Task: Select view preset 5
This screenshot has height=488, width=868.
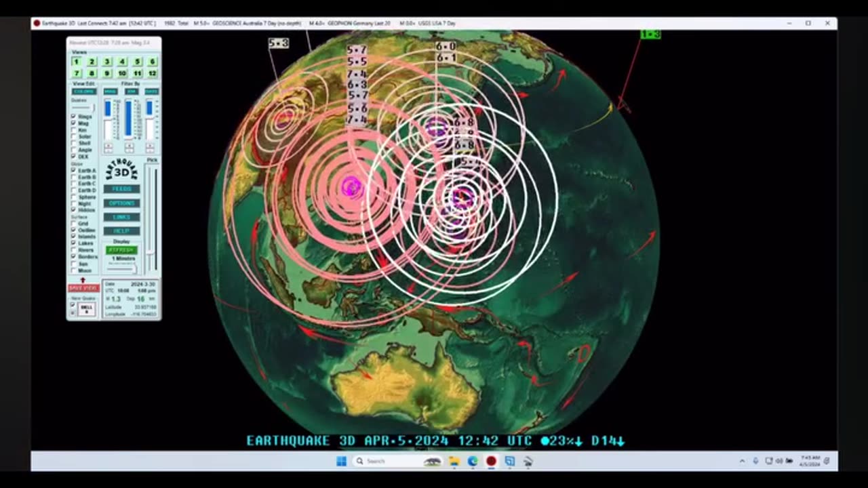Action: [x=138, y=62]
